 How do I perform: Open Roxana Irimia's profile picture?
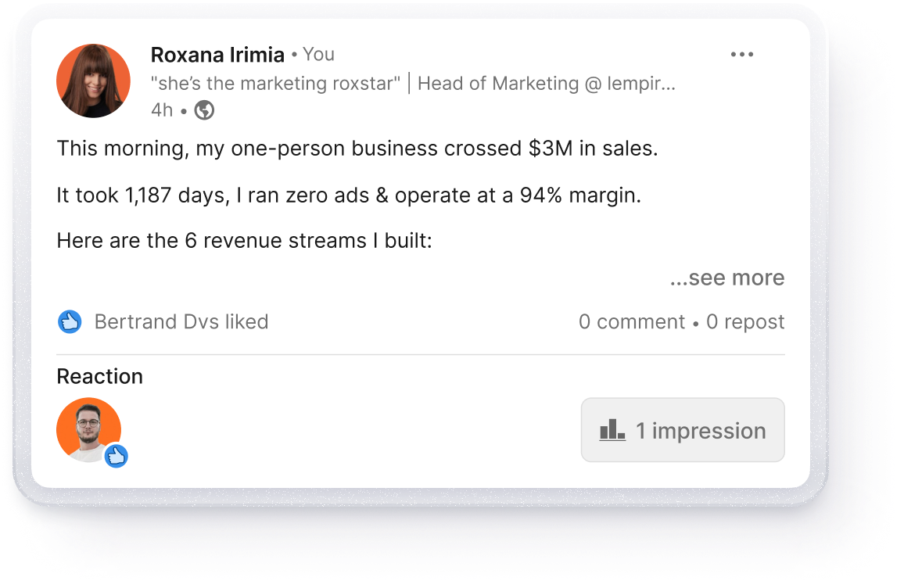[x=93, y=81]
